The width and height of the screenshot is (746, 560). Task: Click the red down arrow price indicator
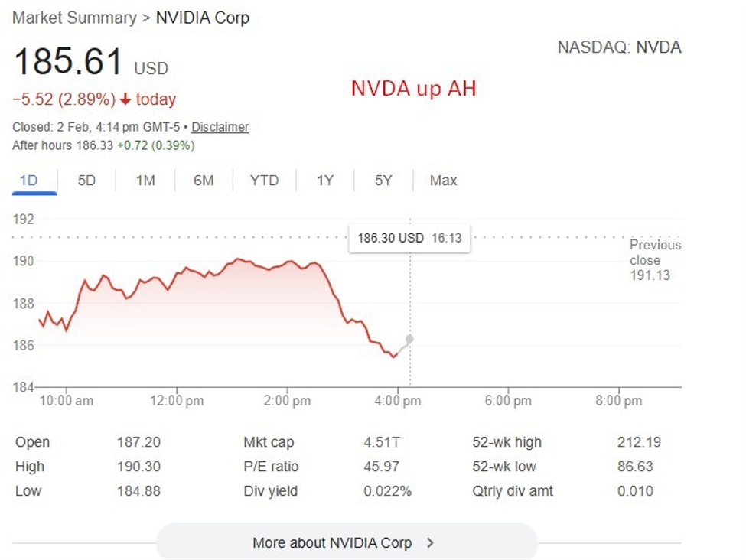point(125,99)
